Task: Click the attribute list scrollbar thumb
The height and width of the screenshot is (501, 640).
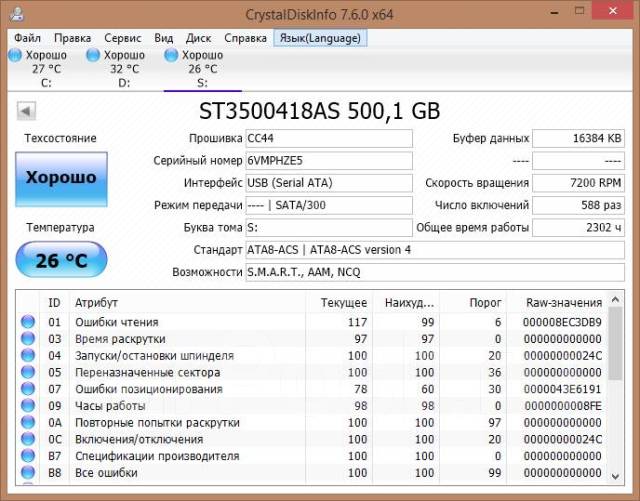Action: 616,344
